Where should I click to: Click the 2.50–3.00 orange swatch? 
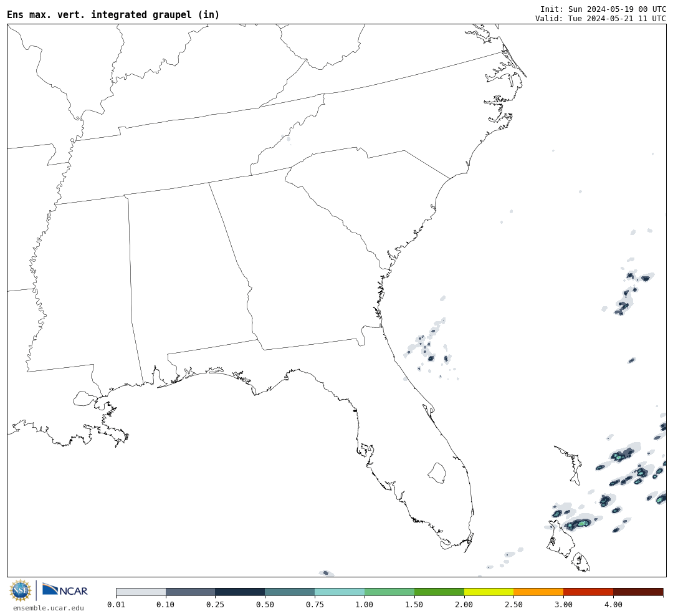click(538, 592)
